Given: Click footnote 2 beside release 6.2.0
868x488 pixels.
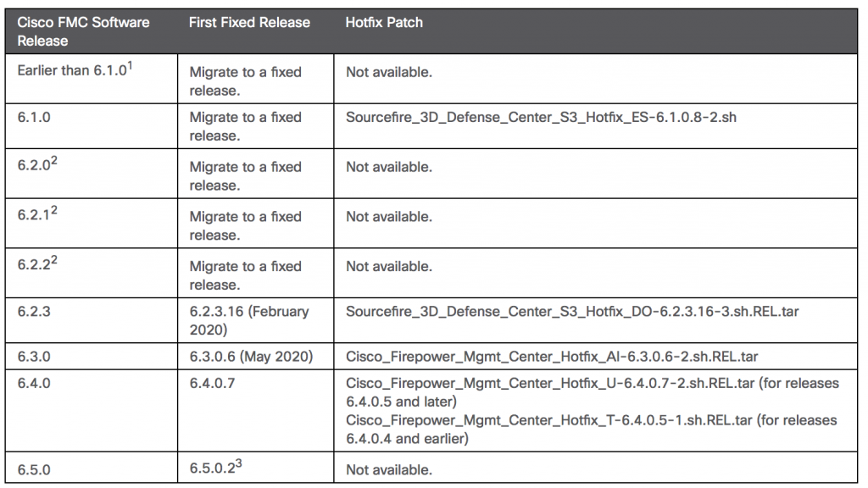Looking at the screenshot, I should (x=54, y=161).
